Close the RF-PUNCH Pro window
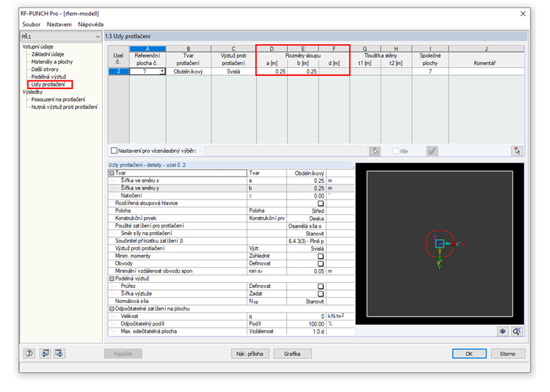Image resolution: width=550 pixels, height=392 pixels. pyautogui.click(x=522, y=14)
